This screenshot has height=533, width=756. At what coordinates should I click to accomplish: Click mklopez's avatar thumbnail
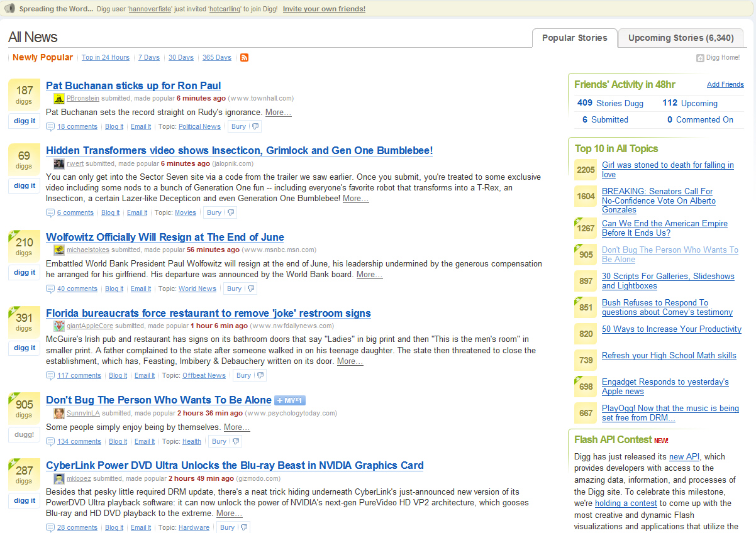[58, 479]
